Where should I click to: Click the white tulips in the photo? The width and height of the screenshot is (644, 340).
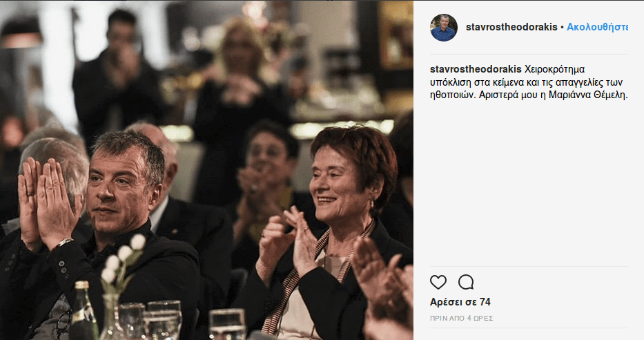124,257
